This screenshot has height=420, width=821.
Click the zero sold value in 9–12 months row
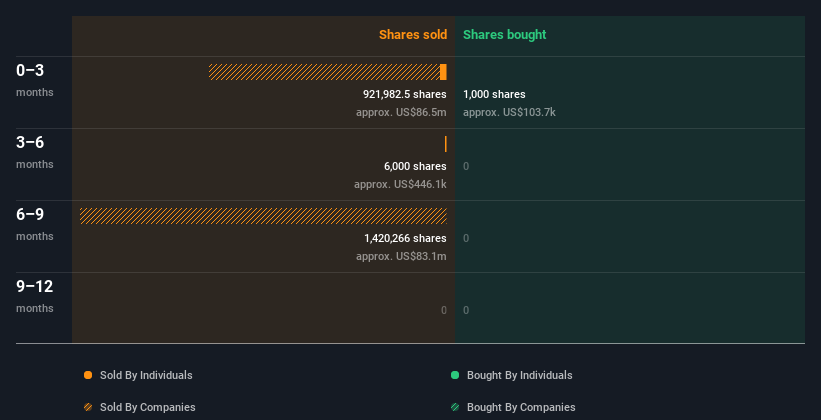443,311
